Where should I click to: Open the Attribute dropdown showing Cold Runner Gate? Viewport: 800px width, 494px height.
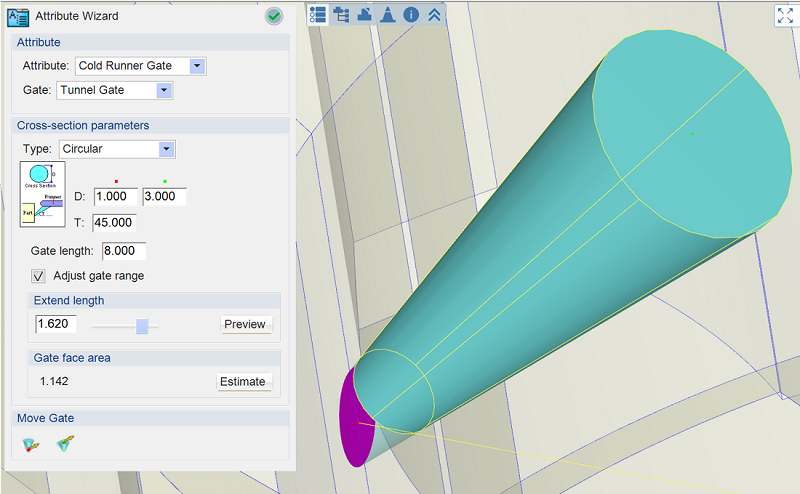point(141,66)
